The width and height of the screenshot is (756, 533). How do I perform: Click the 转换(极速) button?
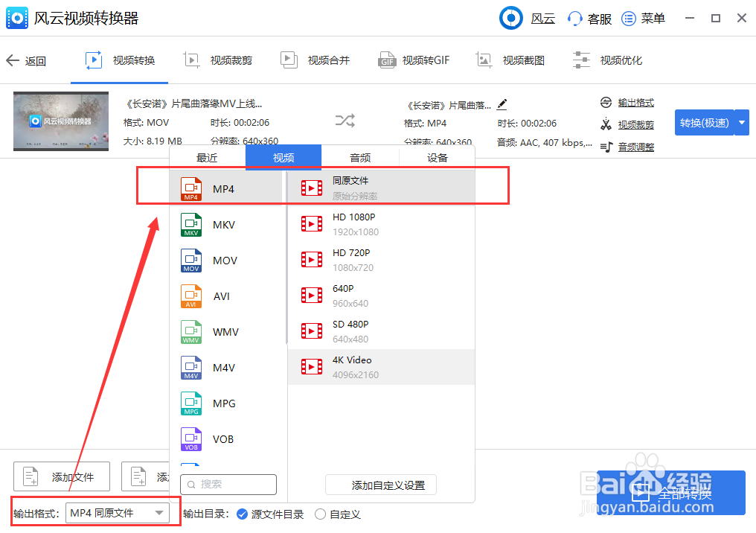(704, 123)
